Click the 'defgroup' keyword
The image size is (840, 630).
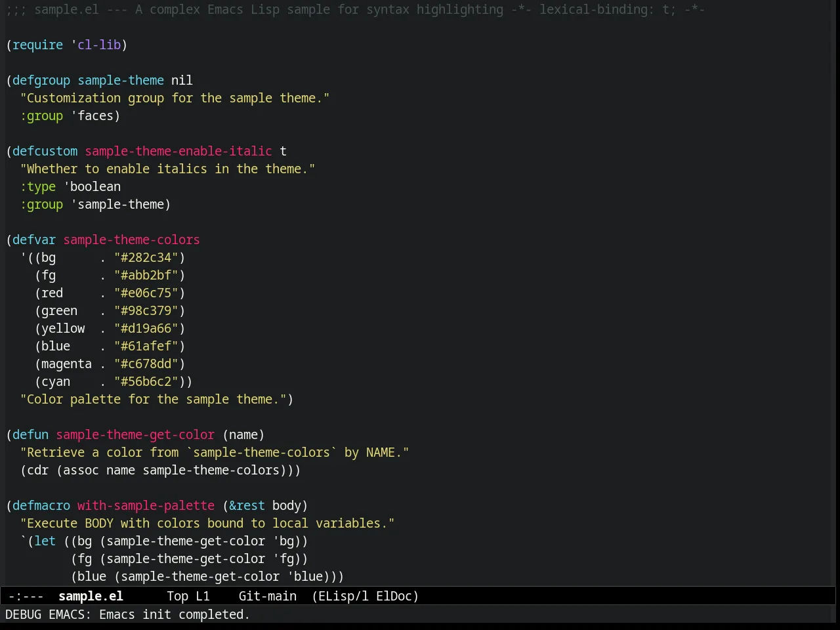click(x=41, y=80)
